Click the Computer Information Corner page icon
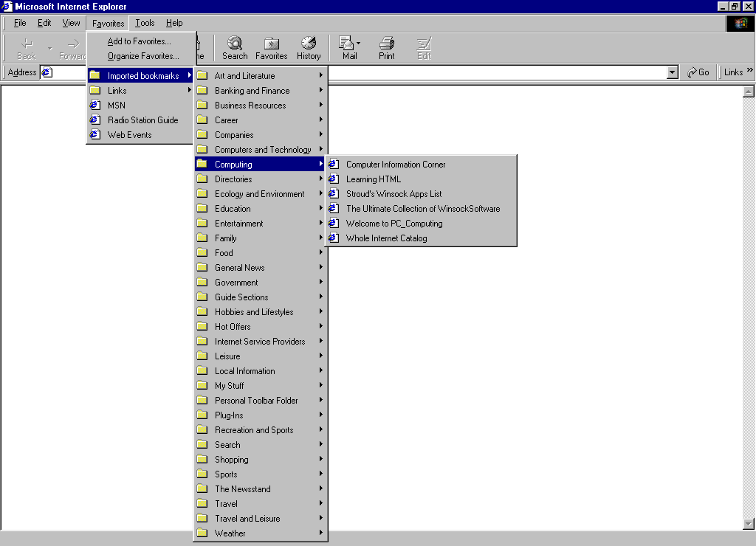756x546 pixels. click(x=334, y=165)
